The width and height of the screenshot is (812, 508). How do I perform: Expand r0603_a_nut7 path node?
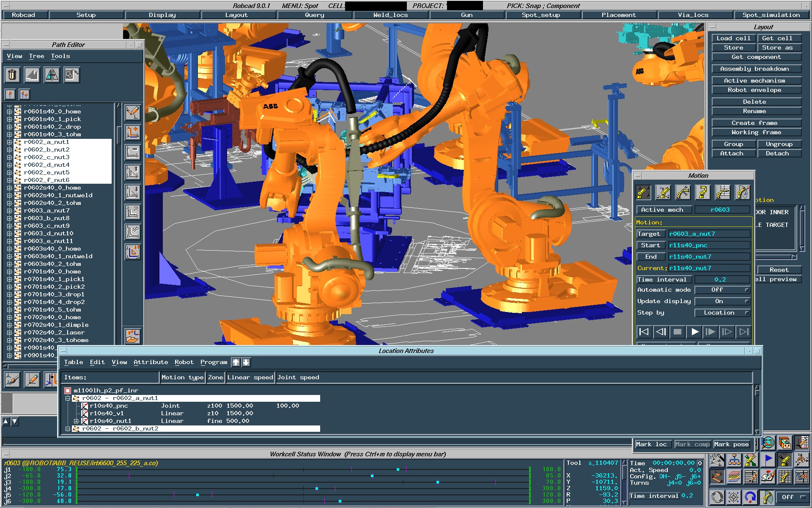[x=9, y=211]
